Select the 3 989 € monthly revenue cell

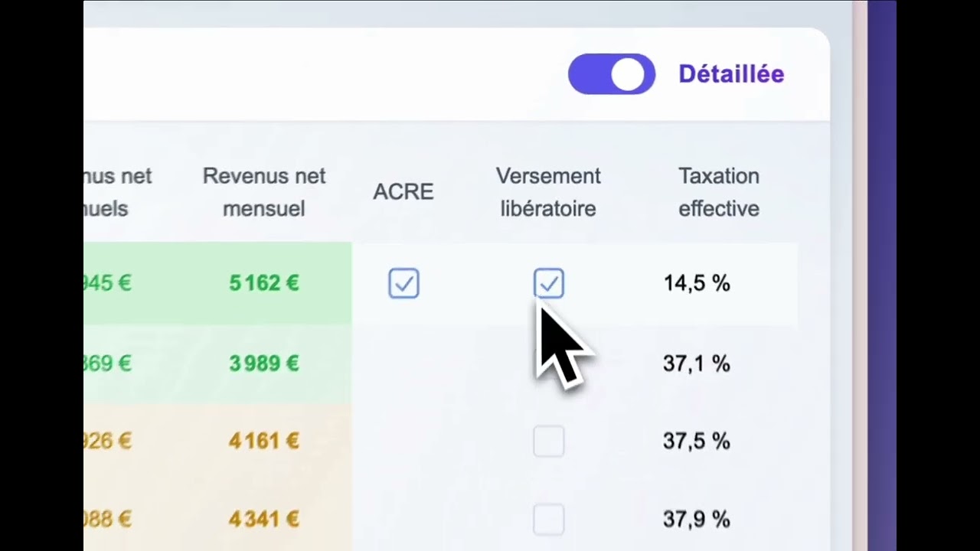click(264, 364)
